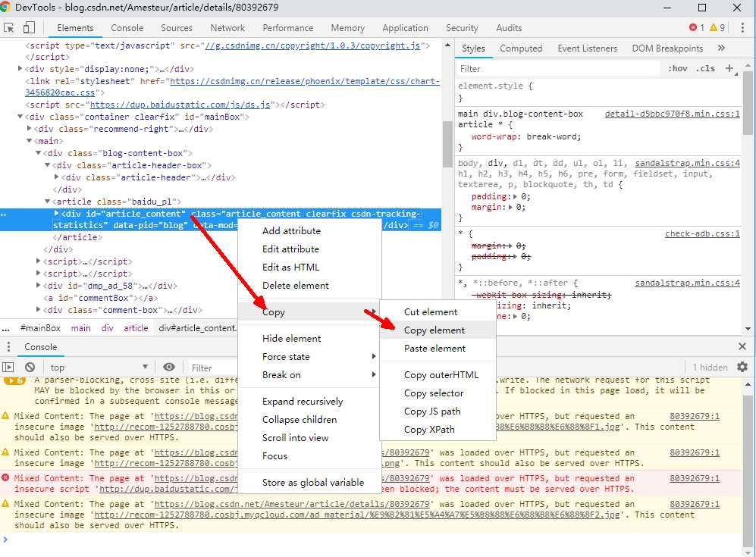Screen dimensions: 756x557
Task: Open the Break on submenu
Action: tap(309, 375)
